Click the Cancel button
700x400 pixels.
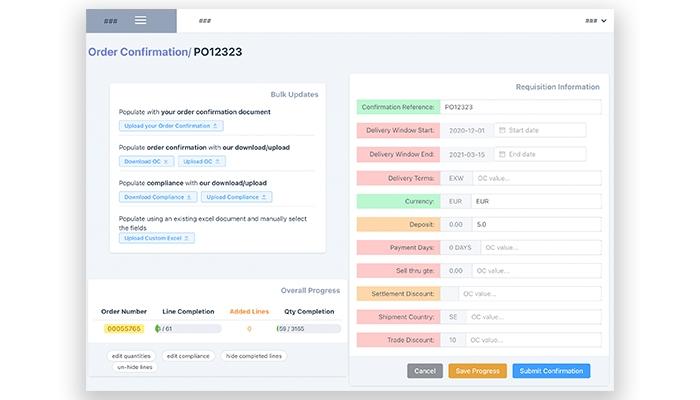coord(425,371)
